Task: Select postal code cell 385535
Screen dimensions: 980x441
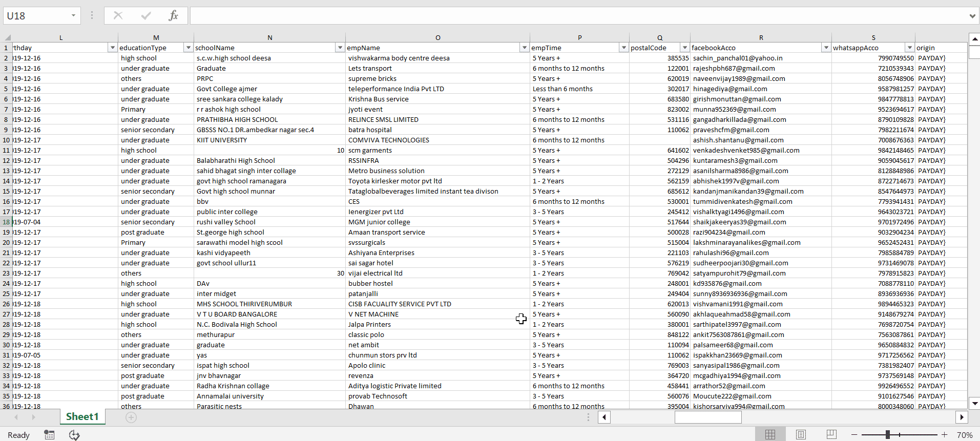Action: pyautogui.click(x=660, y=58)
